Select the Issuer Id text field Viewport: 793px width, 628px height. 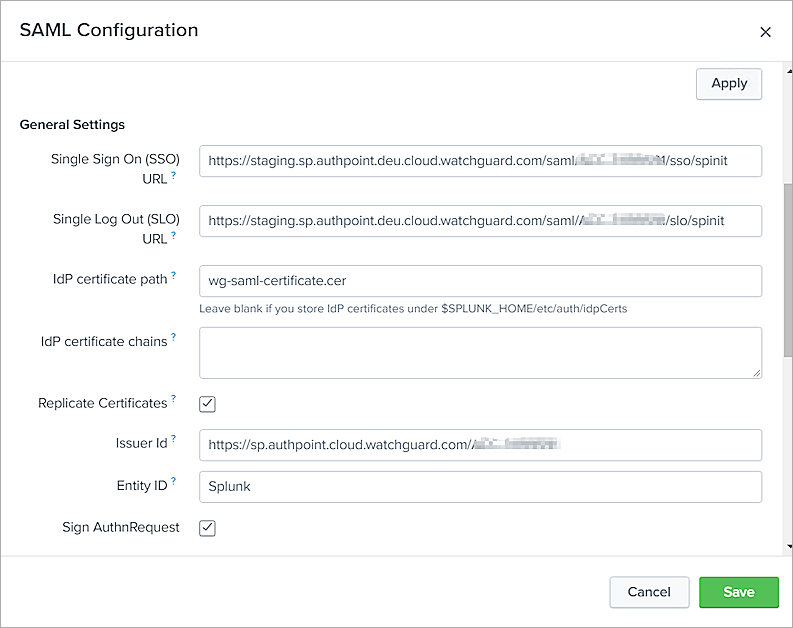[480, 444]
